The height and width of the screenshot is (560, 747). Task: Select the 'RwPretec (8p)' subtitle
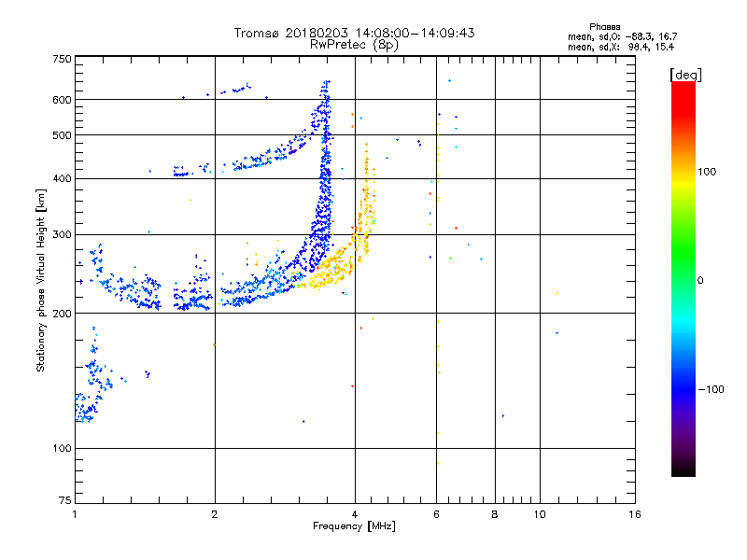click(354, 45)
